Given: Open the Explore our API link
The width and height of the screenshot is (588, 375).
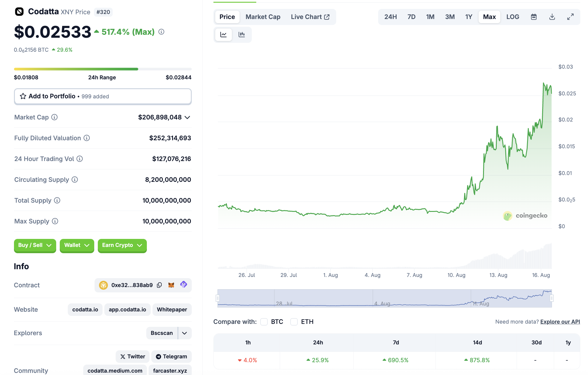Looking at the screenshot, I should click(560, 322).
